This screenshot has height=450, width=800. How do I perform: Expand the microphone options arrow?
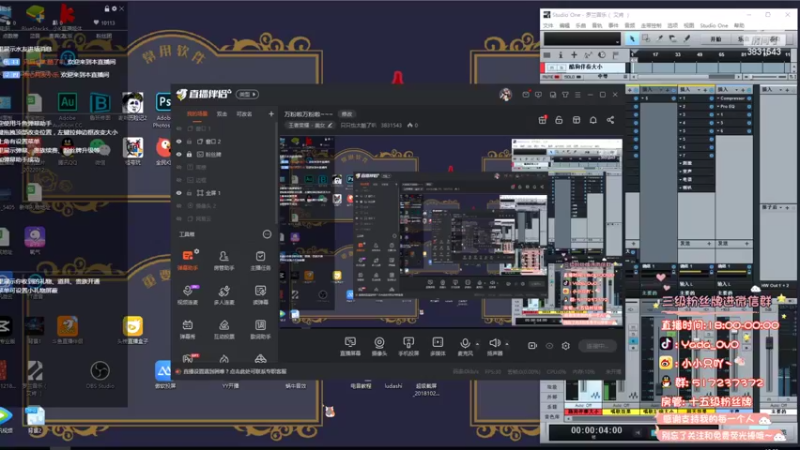(478, 344)
